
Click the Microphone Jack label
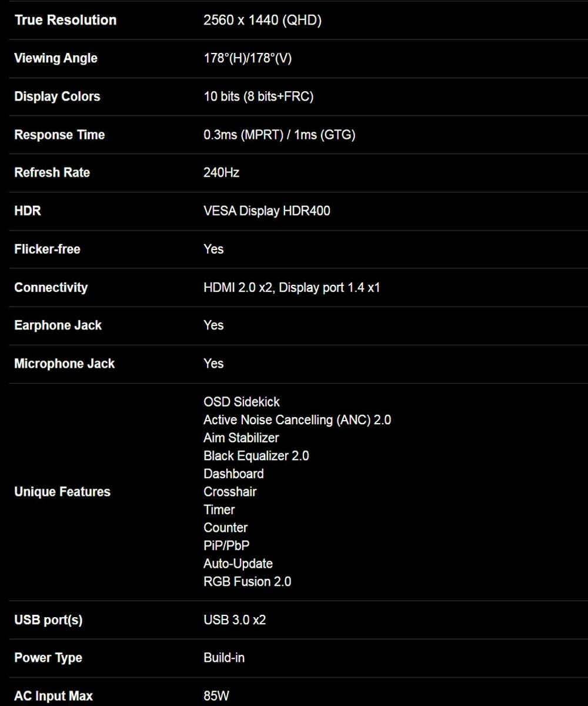(x=64, y=364)
